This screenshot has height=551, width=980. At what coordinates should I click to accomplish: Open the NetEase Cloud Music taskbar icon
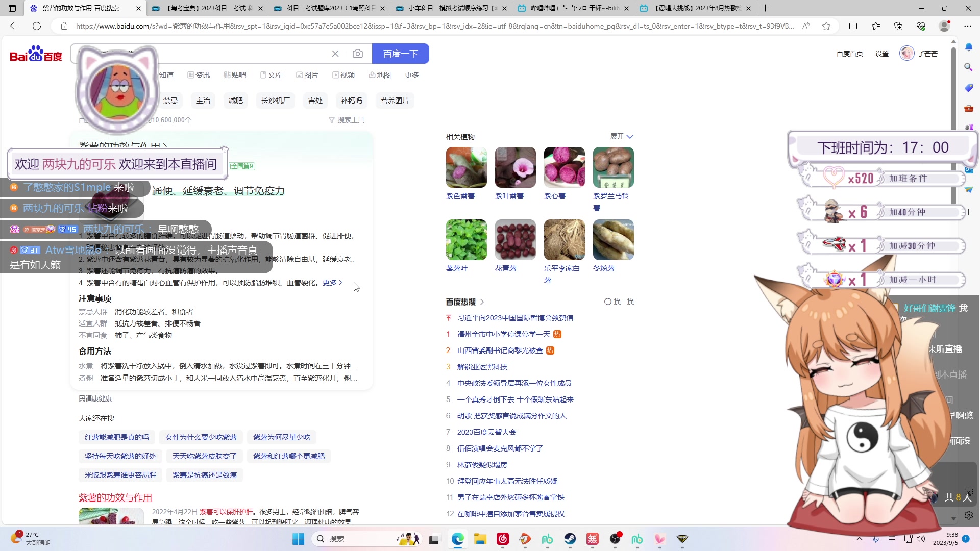[x=503, y=539]
